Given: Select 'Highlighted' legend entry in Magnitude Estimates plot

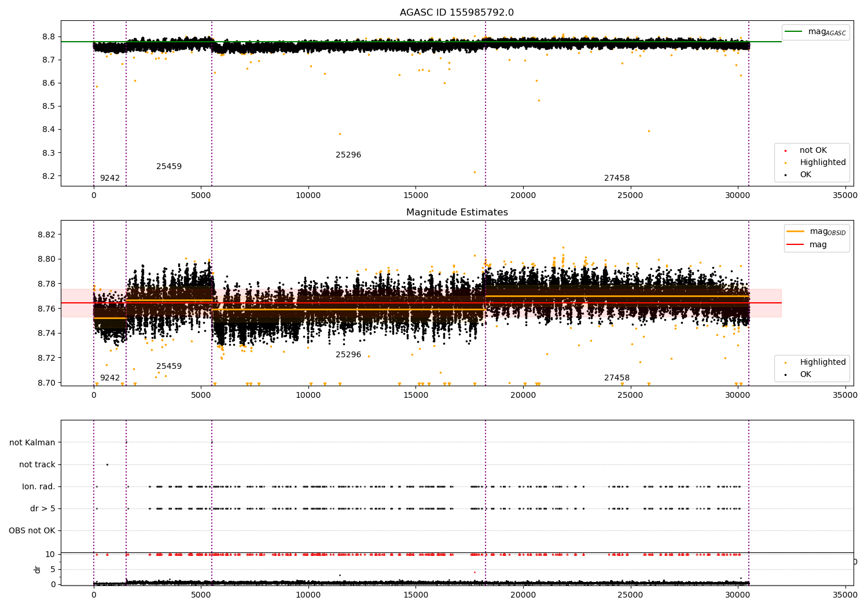Looking at the screenshot, I should pos(822,362).
